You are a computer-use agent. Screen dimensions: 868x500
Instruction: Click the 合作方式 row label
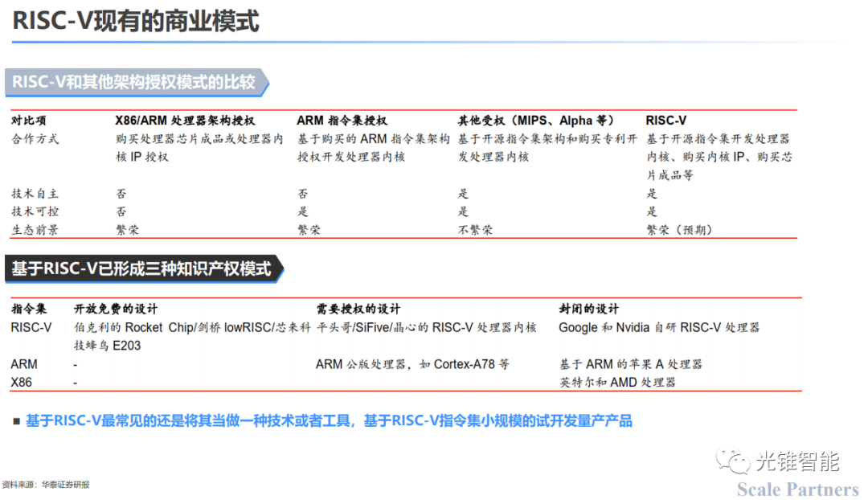coord(35,139)
